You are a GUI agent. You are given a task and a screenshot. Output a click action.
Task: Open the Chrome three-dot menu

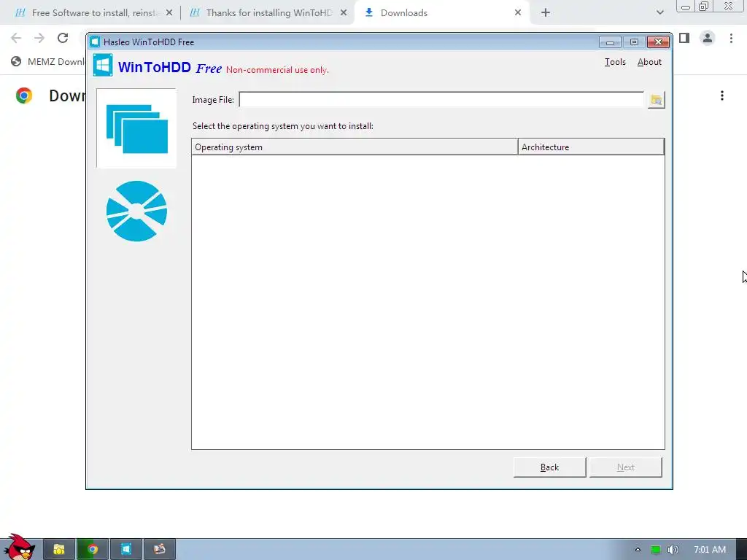point(731,38)
